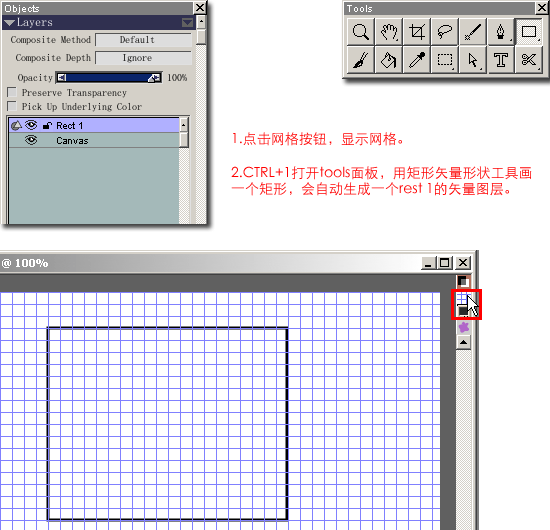
Task: Select the Canvas layer
Action: point(94,140)
